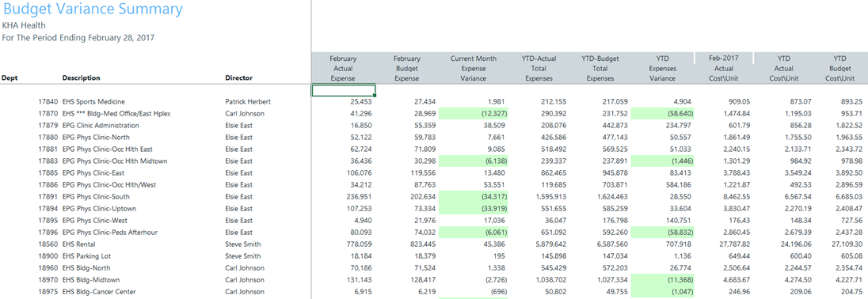Screen dimensions: 868x299
Task: Click the Feb-2017 Actual Cost\Unit header
Action: 724,69
